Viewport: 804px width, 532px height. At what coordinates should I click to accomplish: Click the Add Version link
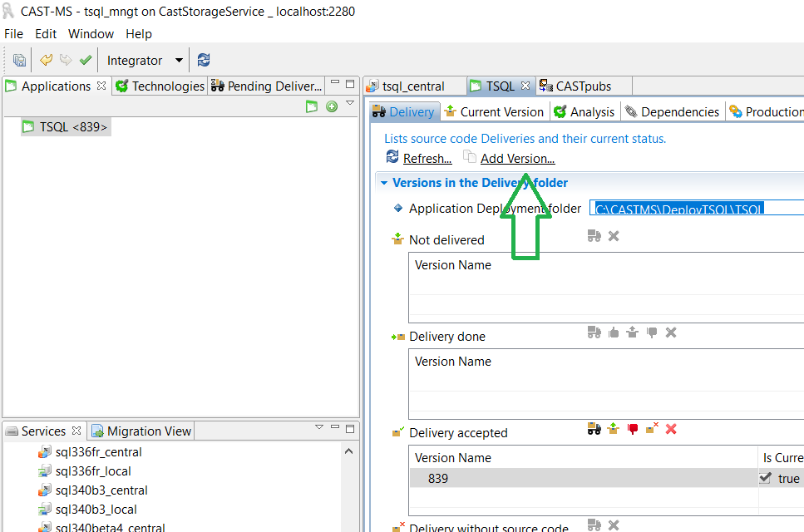[x=517, y=159]
